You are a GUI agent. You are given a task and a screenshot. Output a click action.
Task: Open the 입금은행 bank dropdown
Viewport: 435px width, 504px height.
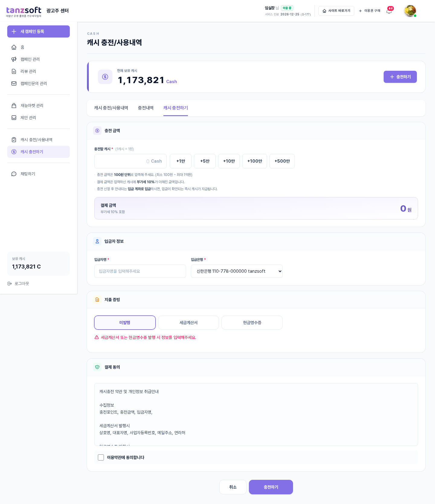tap(237, 271)
